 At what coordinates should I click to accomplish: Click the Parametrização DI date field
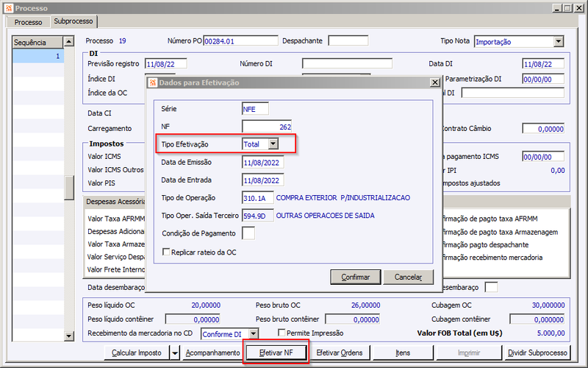[543, 79]
